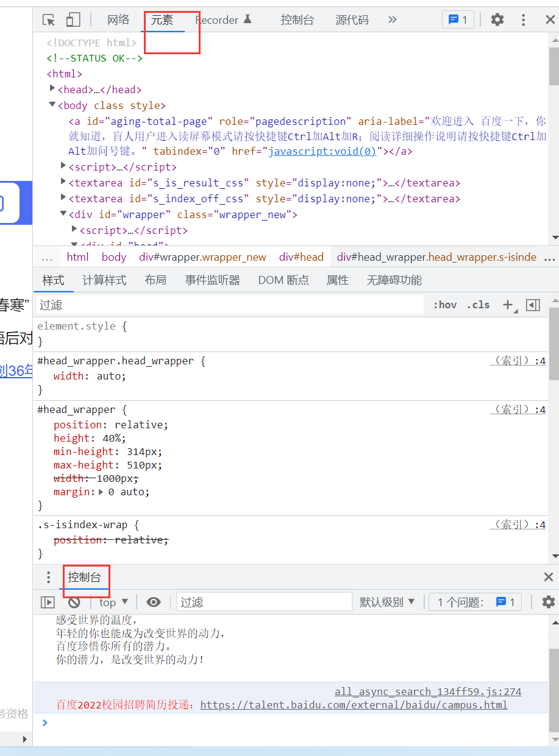Select div#head_wrapper breadcrumb item
This screenshot has height=756, width=559.
tap(436, 257)
